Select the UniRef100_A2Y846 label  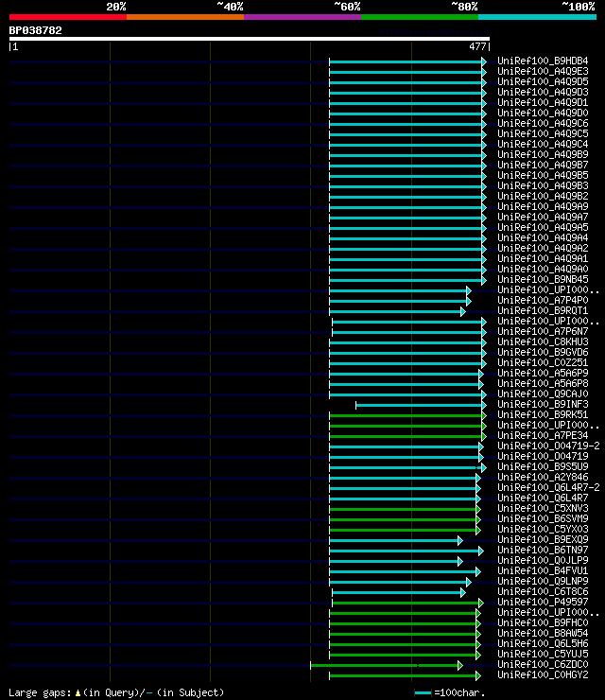[x=543, y=478]
